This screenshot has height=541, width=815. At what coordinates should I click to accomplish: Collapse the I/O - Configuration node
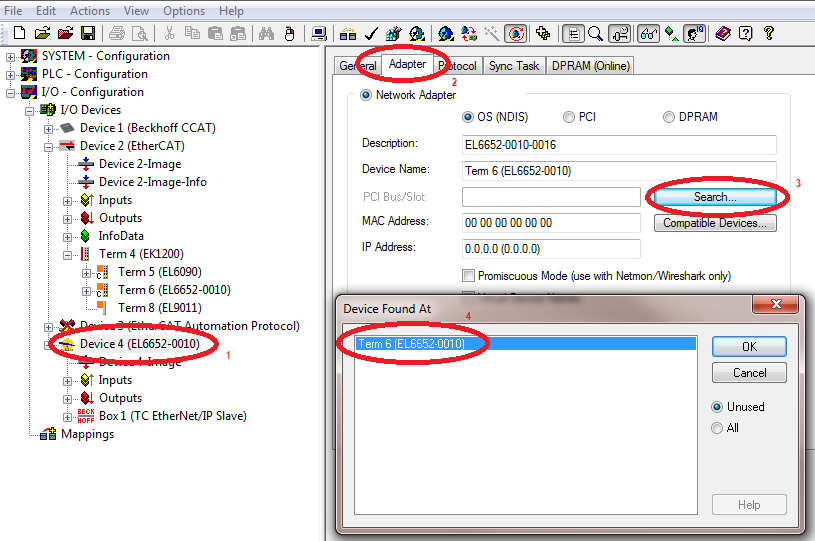(10, 93)
